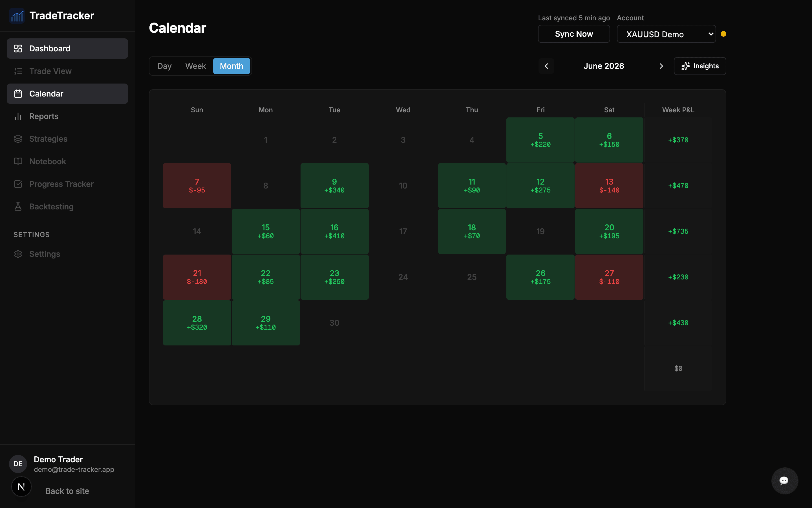Click the Dashboard grid icon
This screenshot has width=812, height=508.
[18, 48]
